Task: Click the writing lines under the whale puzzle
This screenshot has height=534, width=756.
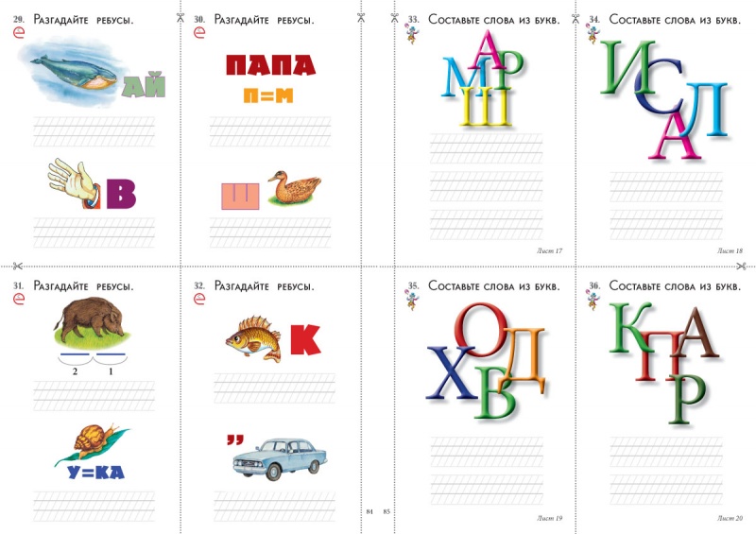Action: [94, 130]
